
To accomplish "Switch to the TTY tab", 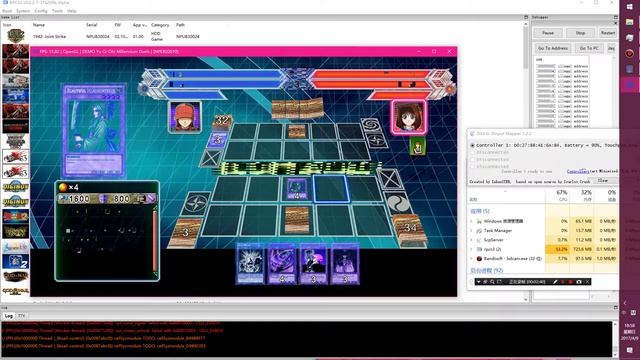I will click(22, 316).
